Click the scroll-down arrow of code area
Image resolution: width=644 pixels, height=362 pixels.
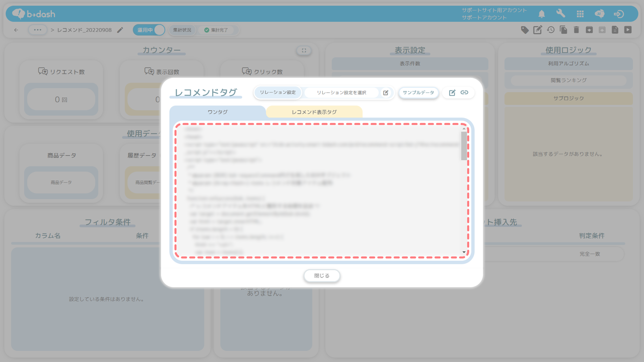pyautogui.click(x=464, y=252)
